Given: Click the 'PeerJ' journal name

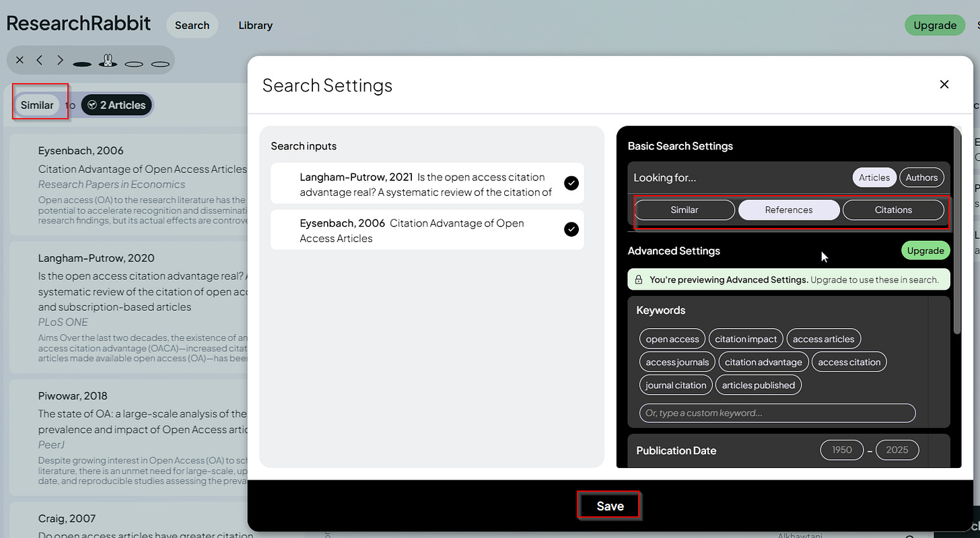Looking at the screenshot, I should (x=51, y=445).
